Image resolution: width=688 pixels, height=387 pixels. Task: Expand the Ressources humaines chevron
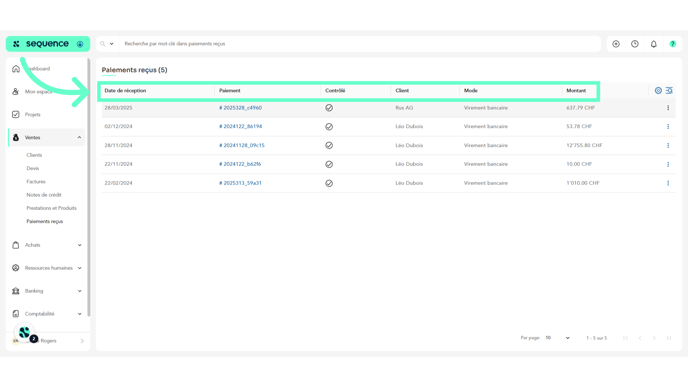point(79,268)
